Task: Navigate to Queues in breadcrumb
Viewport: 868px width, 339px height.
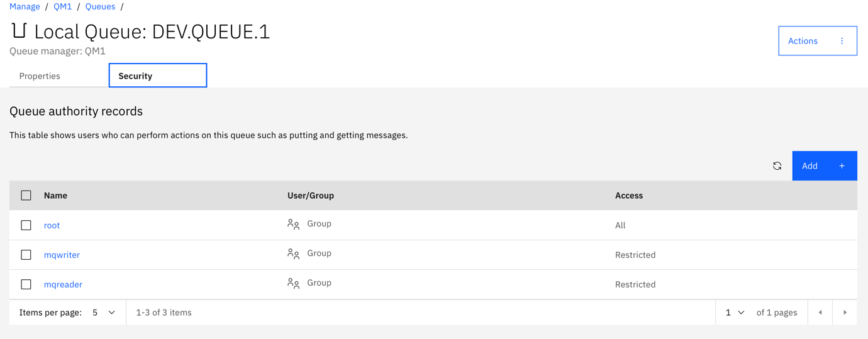Action: 100,6
